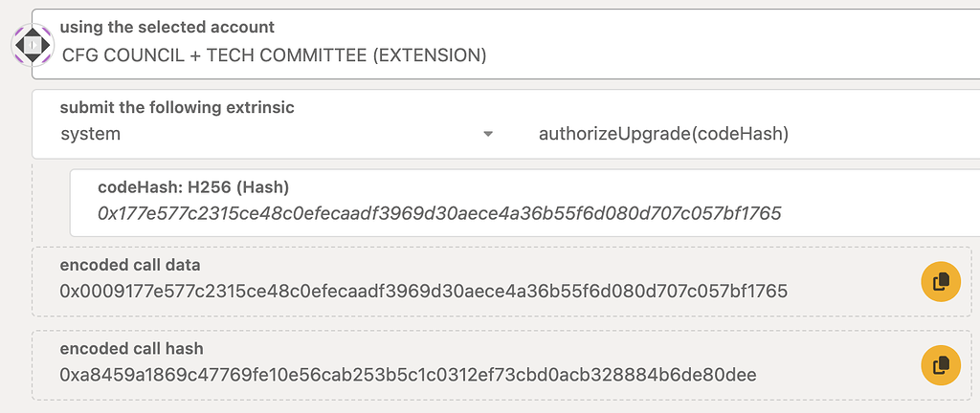Click the "(EXTENSION)" tag in account name
980x413 pixels.
point(431,55)
